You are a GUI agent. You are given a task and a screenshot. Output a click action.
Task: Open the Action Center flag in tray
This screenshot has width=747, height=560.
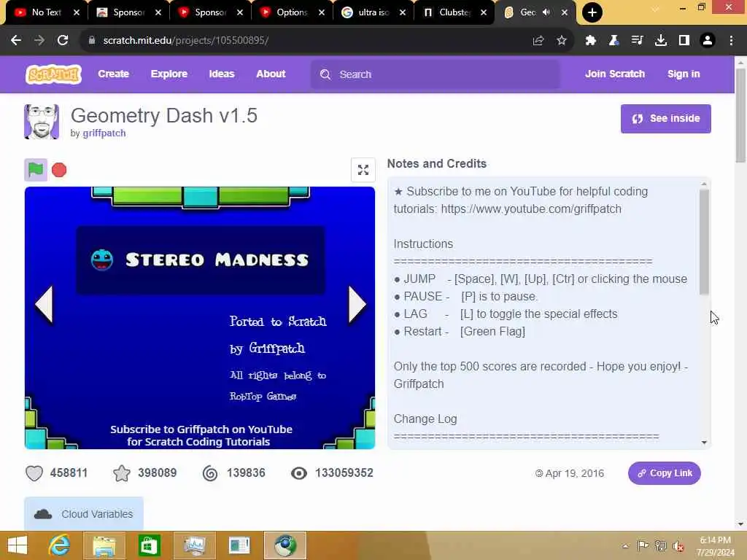point(643,546)
